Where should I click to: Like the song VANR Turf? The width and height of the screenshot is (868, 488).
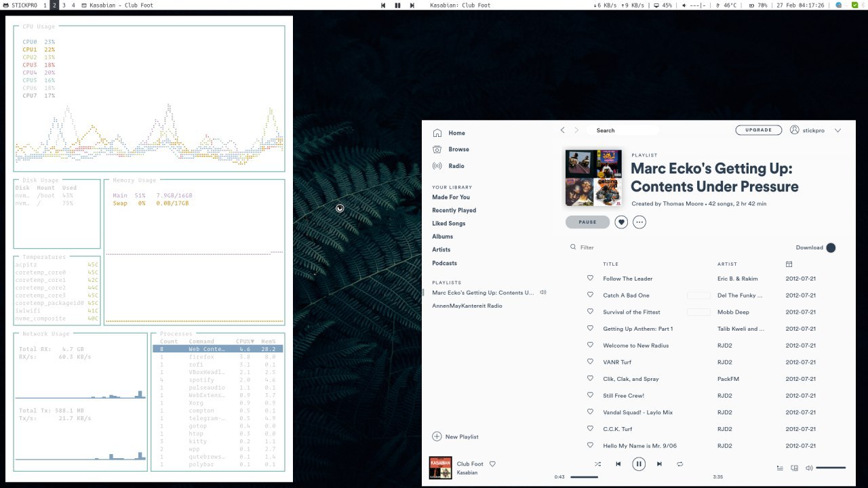coord(590,362)
